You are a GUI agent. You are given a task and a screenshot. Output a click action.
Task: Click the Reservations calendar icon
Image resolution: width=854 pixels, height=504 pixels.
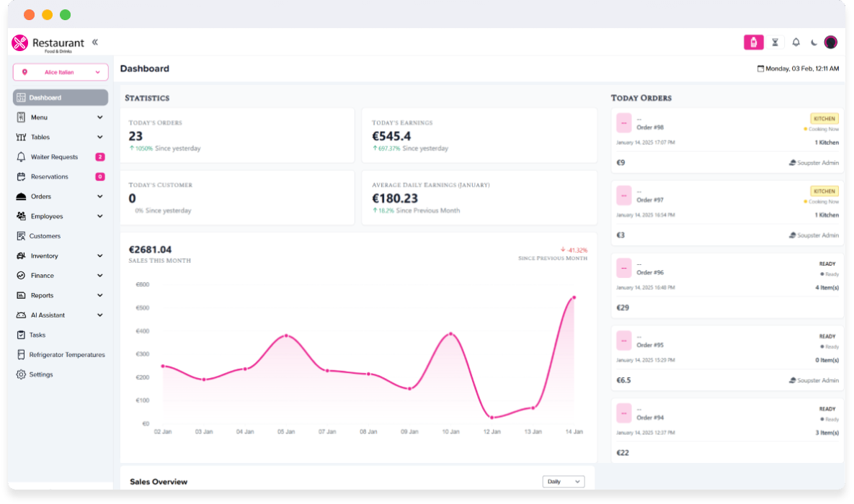point(21,176)
